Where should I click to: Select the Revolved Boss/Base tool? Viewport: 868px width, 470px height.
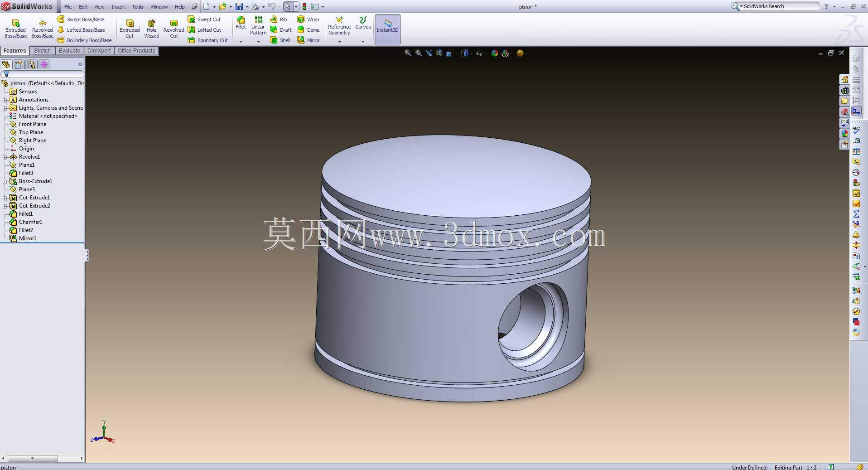pos(42,29)
